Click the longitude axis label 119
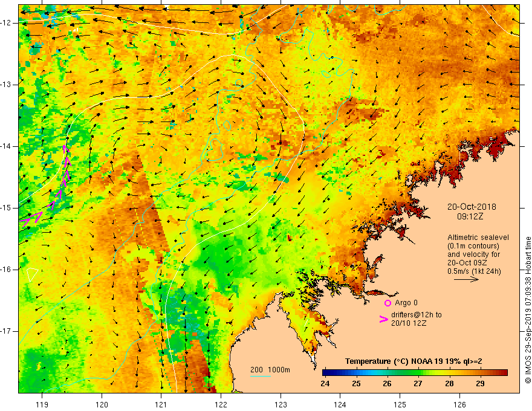 pos(42,404)
